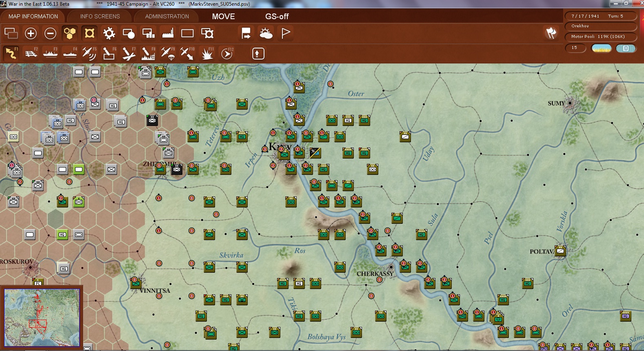The image size is (644, 351).
Task: Select the F4 amphibious transport icon
Action: click(70, 53)
